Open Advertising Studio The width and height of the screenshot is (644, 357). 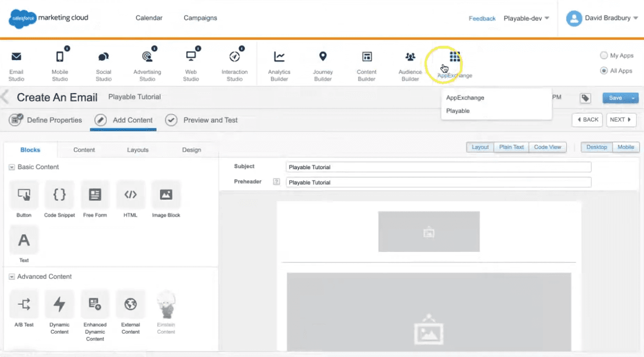[x=147, y=65]
